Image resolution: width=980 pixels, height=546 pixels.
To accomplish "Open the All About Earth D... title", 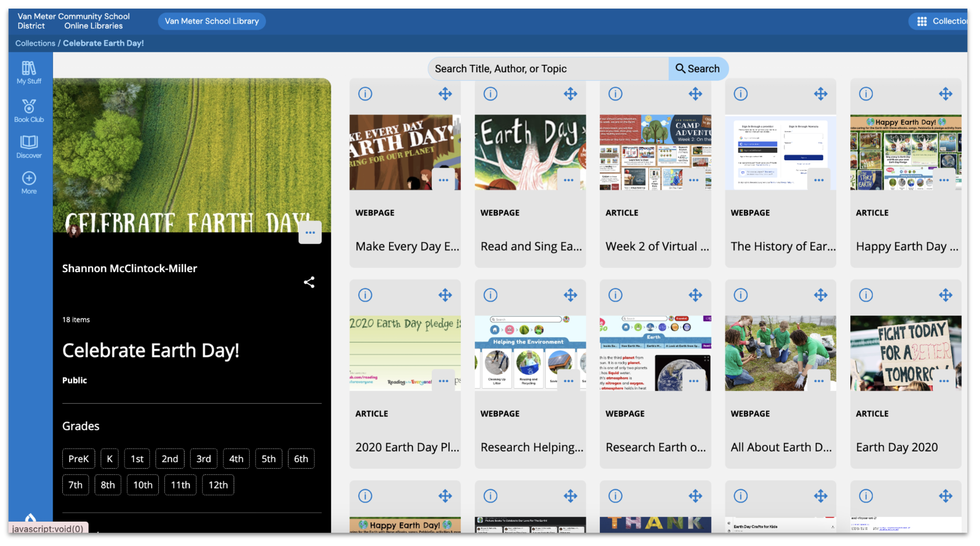I will pos(781,447).
